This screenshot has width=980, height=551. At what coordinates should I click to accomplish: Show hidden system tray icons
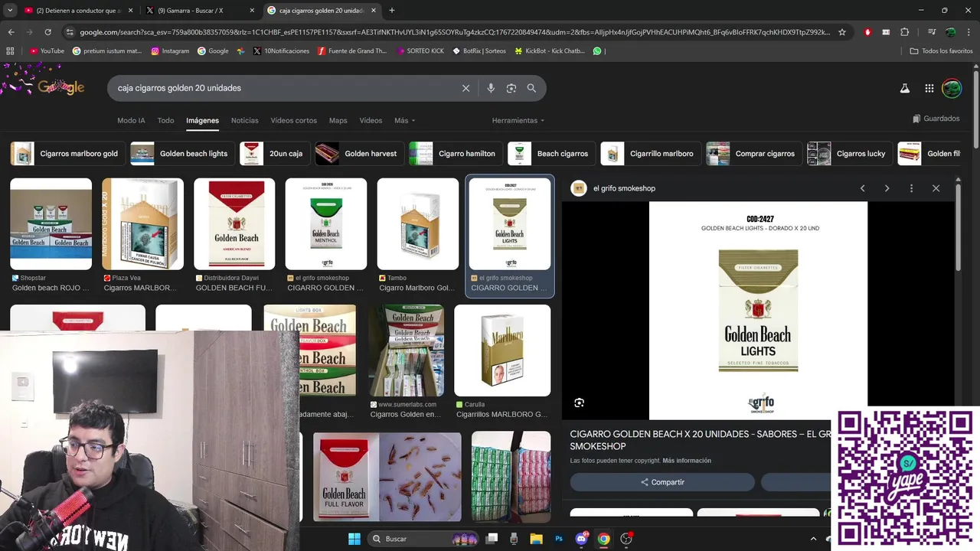(x=813, y=539)
